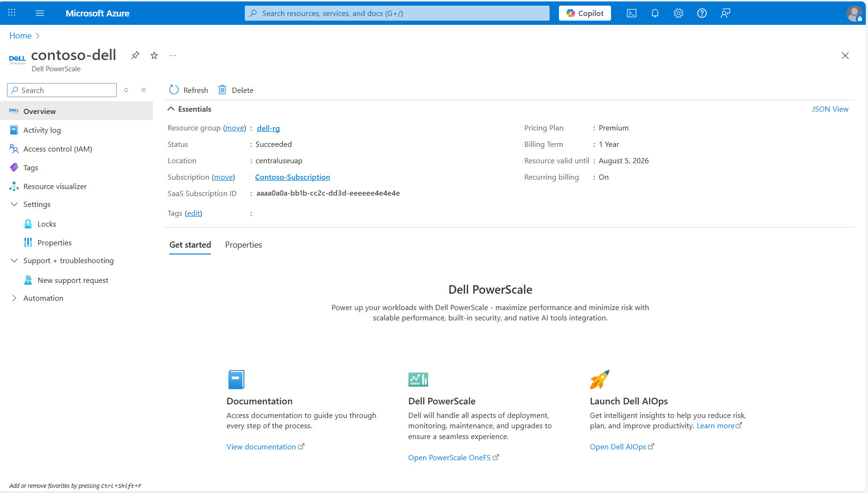Click move link for Subscription
This screenshot has width=868, height=493.
point(223,177)
